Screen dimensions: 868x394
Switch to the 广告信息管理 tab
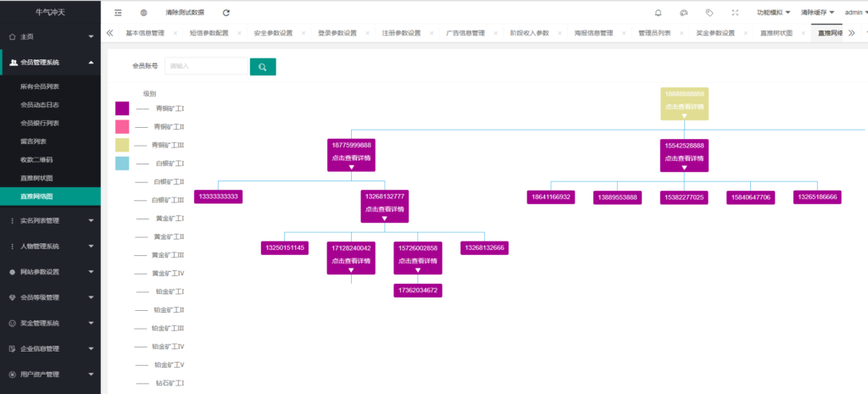465,33
